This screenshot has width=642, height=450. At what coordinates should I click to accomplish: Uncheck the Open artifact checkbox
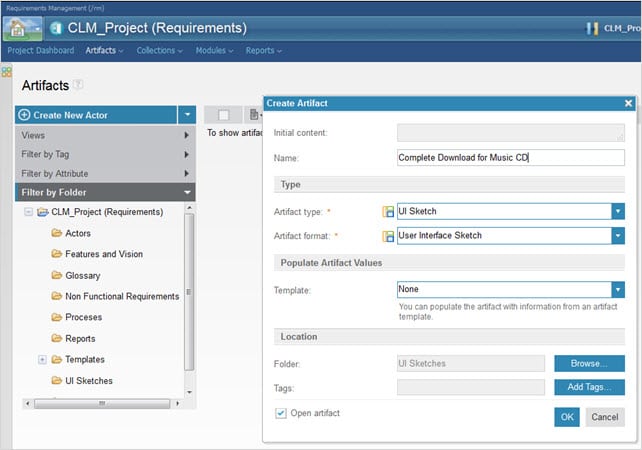(x=280, y=413)
